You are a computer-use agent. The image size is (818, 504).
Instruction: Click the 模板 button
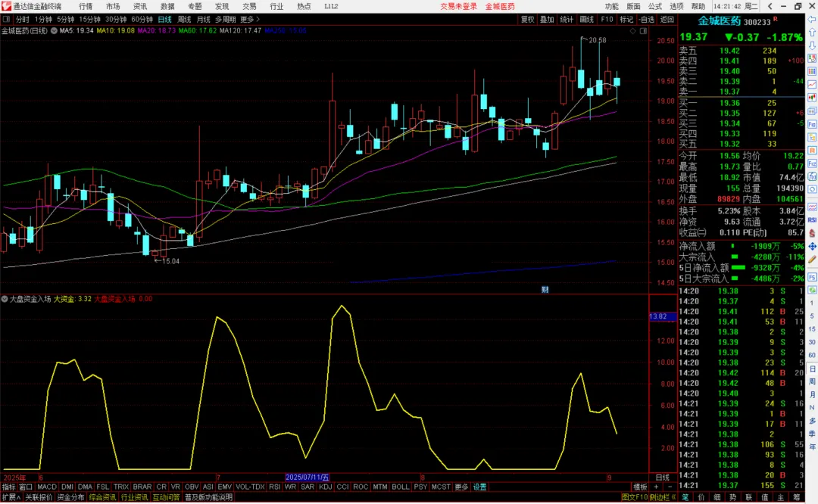click(640, 487)
